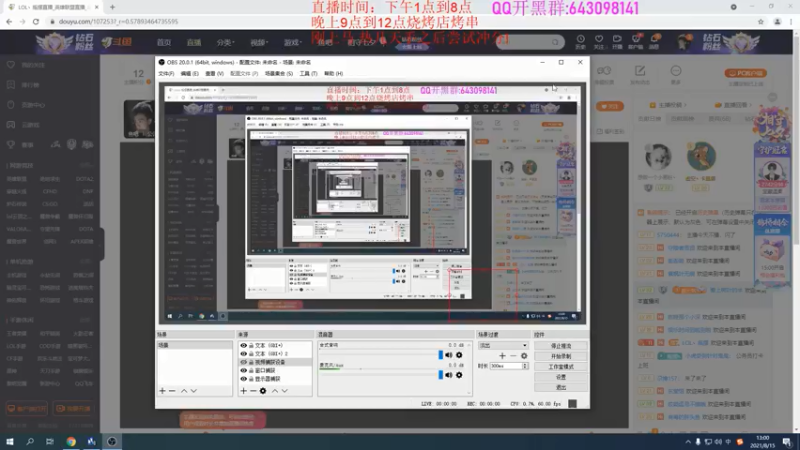Toggle lock on text (GDI+) 2 source

pos(251,354)
